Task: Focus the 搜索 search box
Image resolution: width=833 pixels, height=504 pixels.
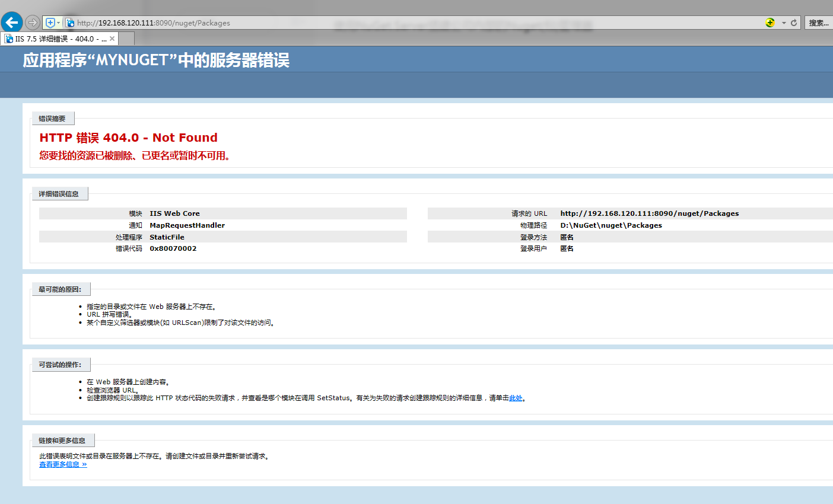Action: 819,23
